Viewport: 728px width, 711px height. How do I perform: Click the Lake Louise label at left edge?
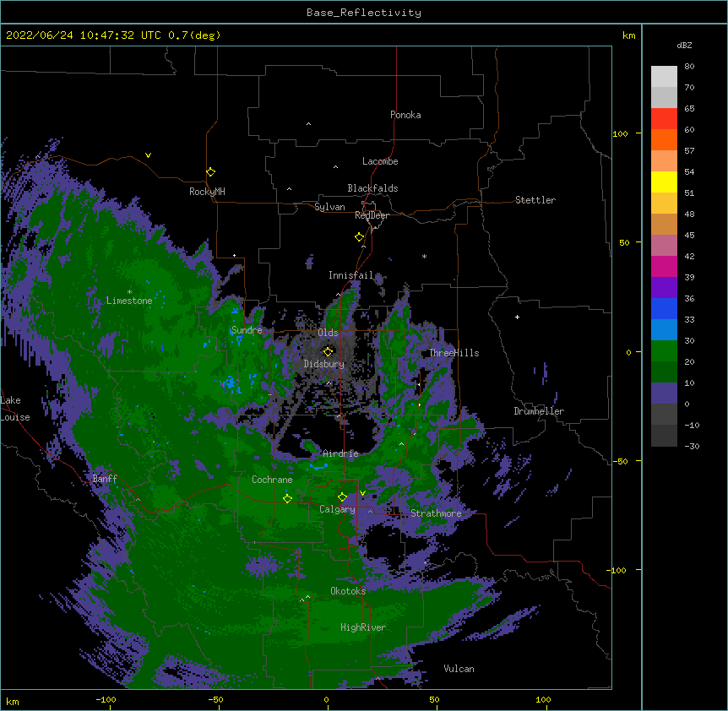pyautogui.click(x=15, y=409)
